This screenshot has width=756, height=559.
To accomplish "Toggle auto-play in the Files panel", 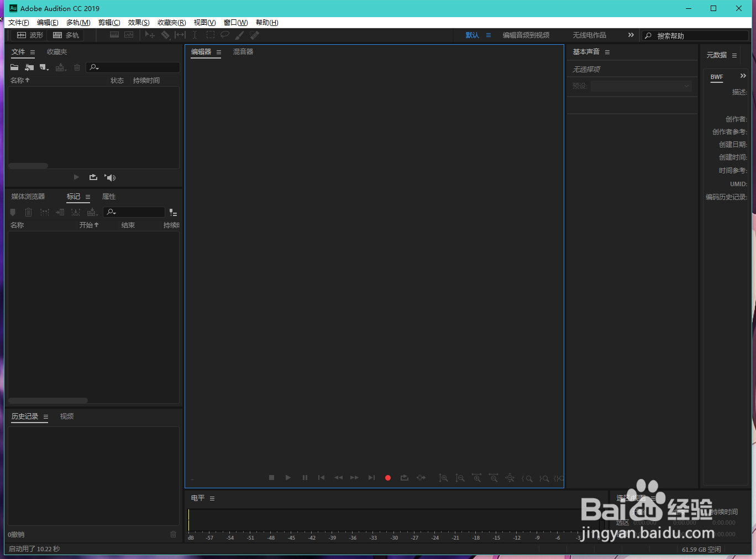I will pos(110,177).
